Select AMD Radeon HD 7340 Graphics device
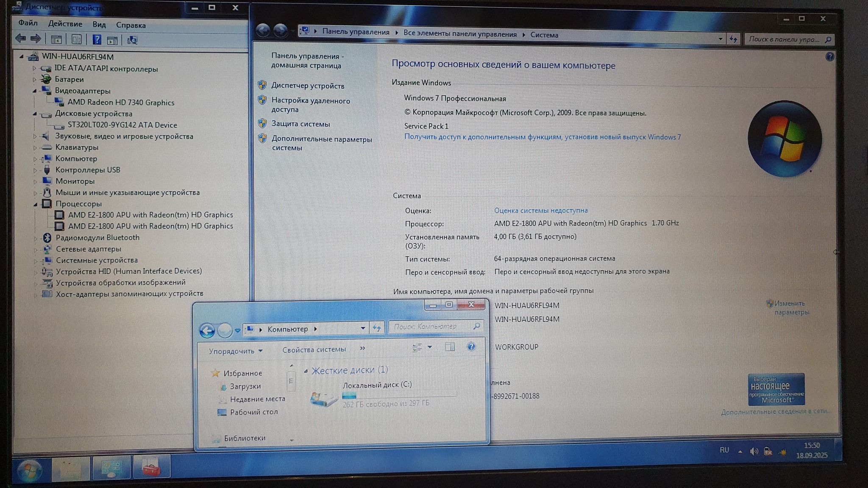The width and height of the screenshot is (868, 488). pos(121,103)
